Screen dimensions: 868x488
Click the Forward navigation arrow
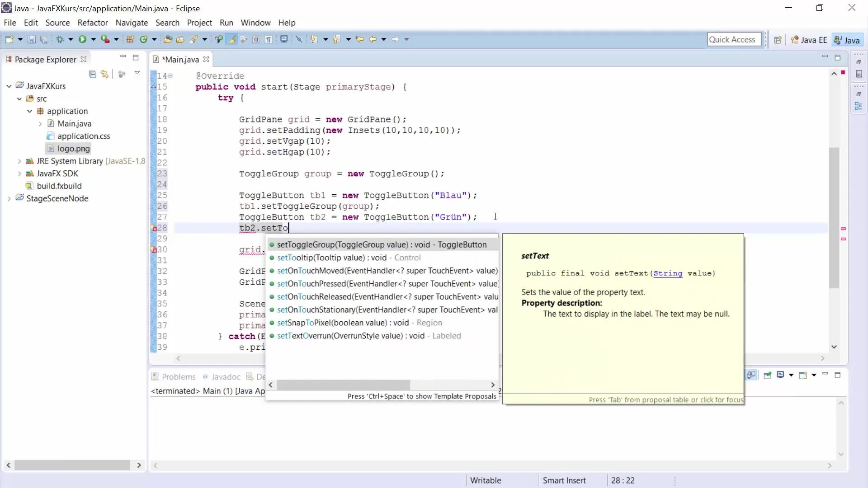(396, 39)
